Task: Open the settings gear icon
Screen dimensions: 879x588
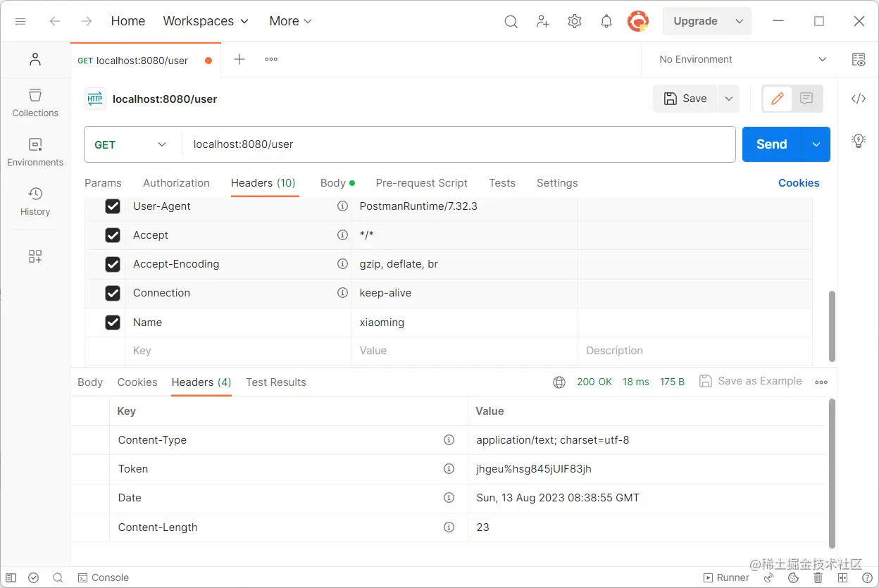Action: tap(575, 22)
